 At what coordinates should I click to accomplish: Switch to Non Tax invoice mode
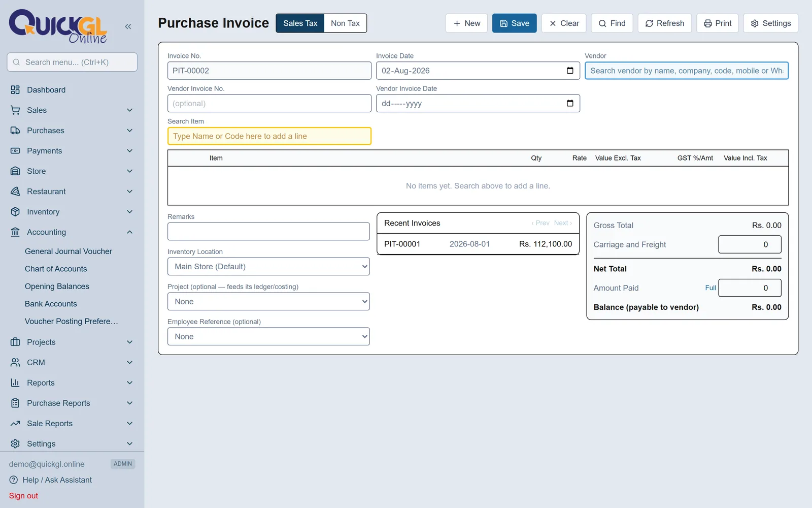(345, 23)
